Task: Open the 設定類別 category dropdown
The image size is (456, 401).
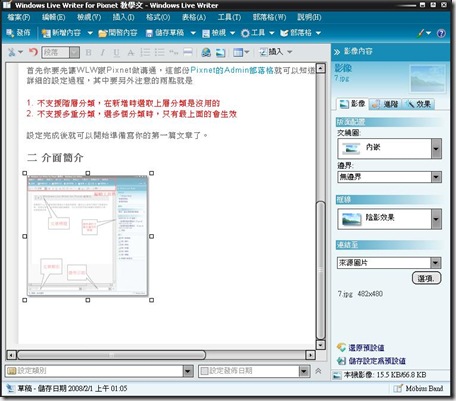Action: [99, 371]
